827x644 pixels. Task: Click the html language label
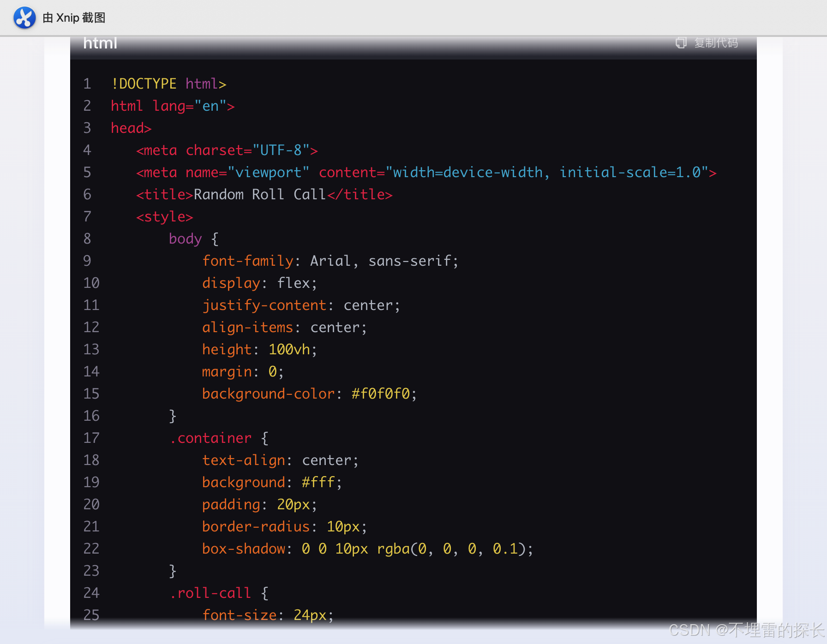coord(100,43)
